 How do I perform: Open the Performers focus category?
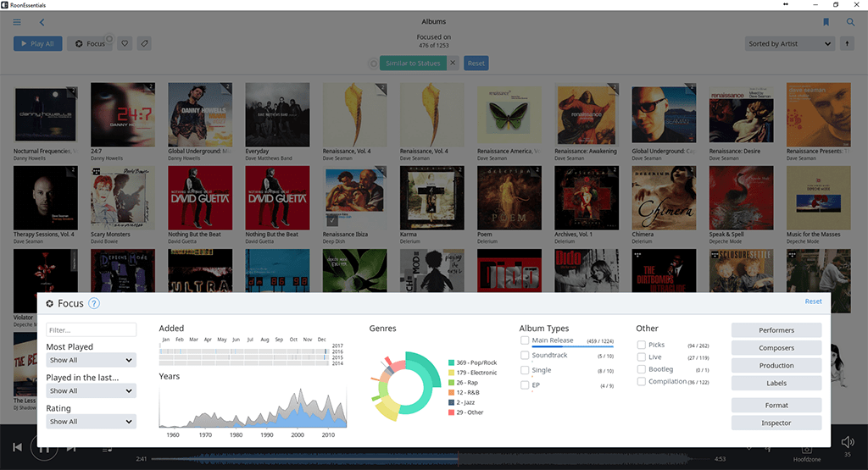click(776, 330)
